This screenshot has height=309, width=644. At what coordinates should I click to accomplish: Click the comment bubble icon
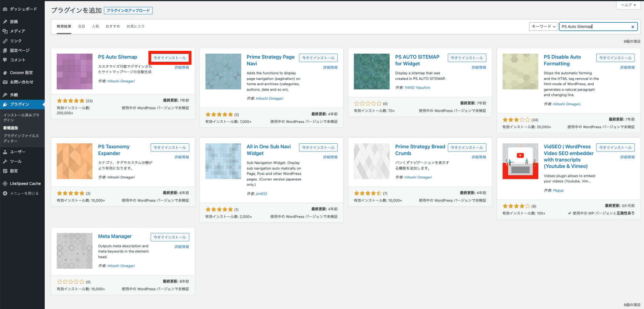pyautogui.click(x=5, y=60)
